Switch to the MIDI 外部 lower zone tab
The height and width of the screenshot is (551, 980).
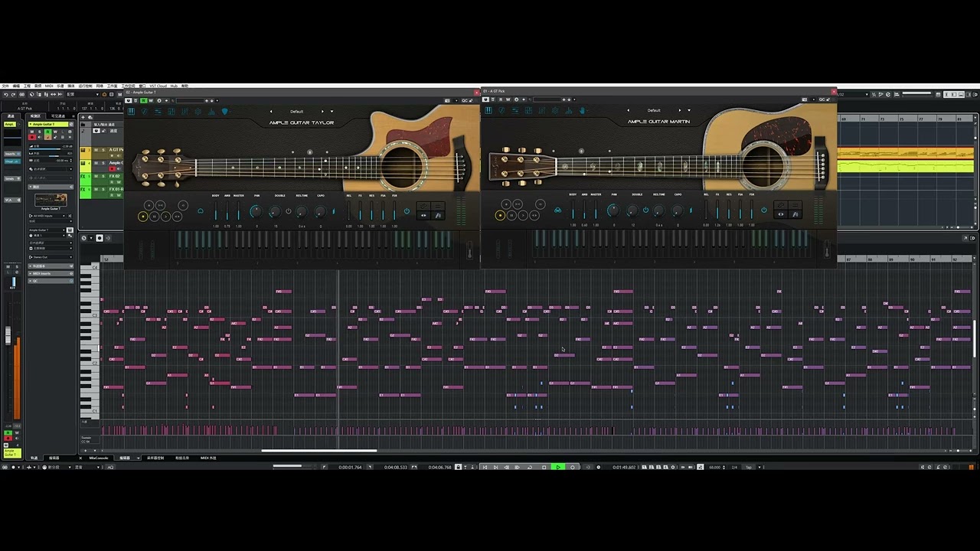pos(208,458)
